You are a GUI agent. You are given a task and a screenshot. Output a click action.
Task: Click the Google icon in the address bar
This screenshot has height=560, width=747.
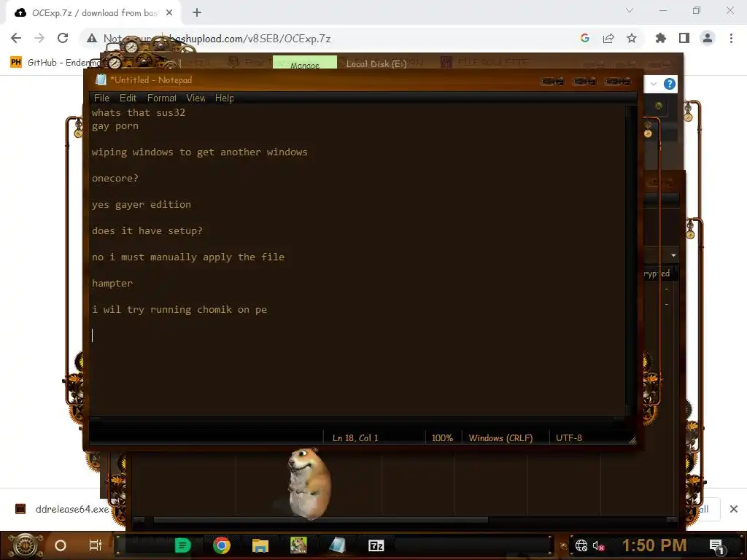(585, 38)
